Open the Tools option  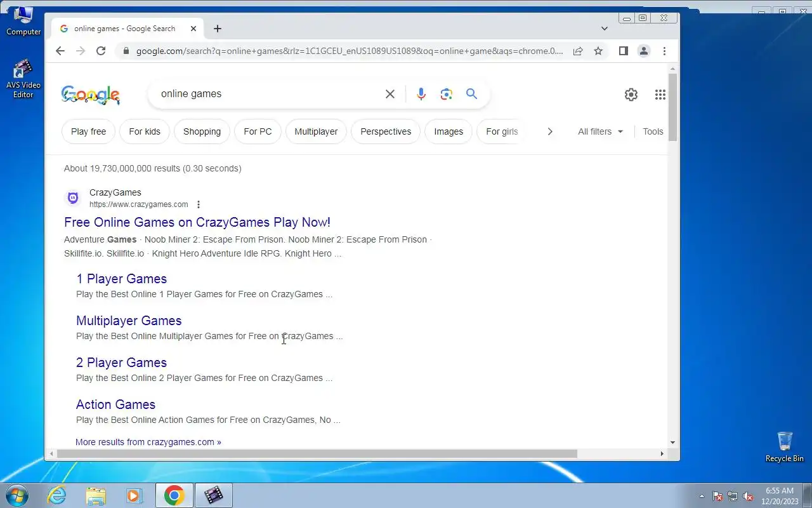(x=653, y=131)
